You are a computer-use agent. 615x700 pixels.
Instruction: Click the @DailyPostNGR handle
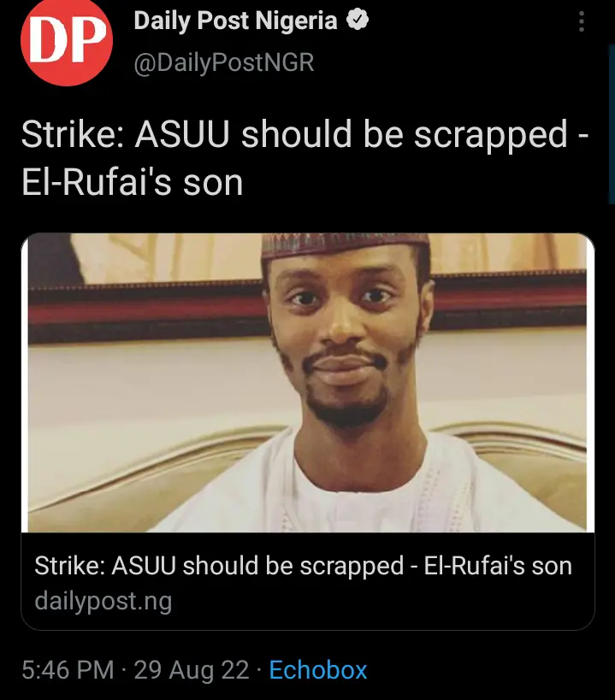coord(224,62)
